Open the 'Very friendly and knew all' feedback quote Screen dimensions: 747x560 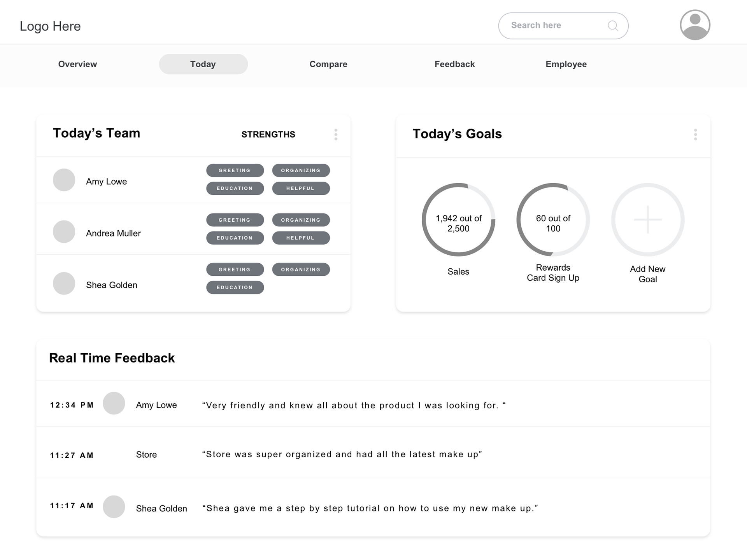(x=354, y=405)
